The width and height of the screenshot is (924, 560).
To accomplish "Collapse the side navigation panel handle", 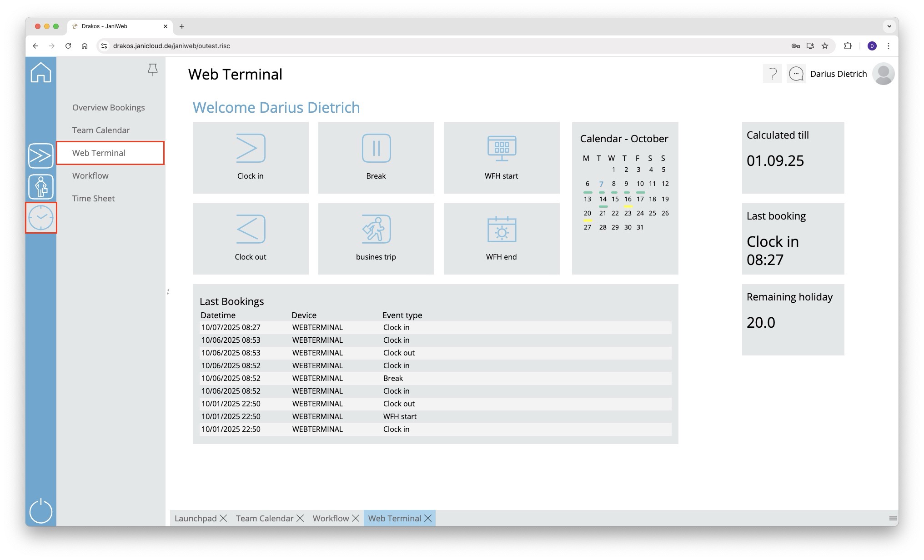I will coord(168,291).
